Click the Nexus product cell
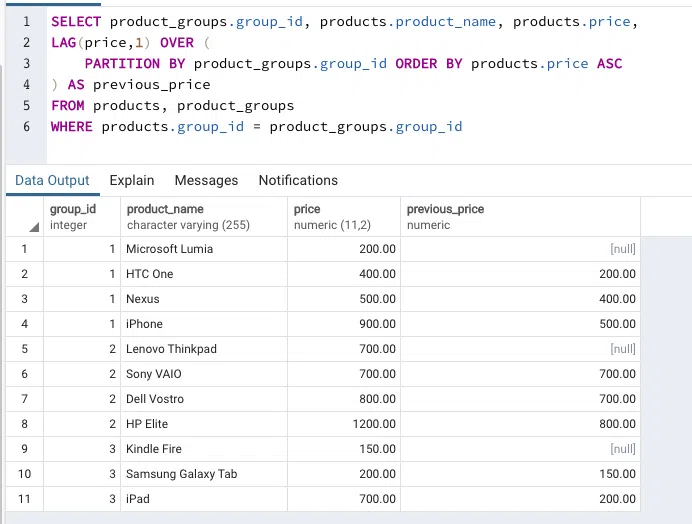Viewport: 692px width, 524px height. [204, 299]
